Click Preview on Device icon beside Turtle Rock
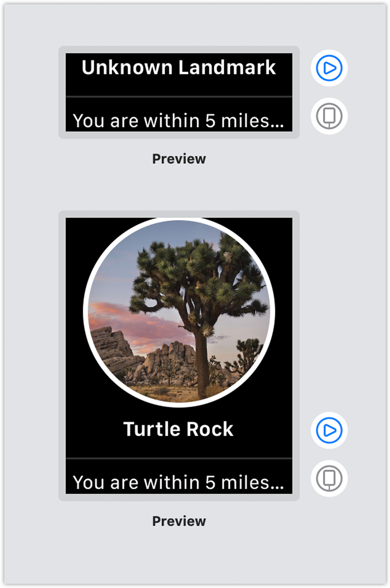The image size is (390, 588). [x=329, y=478]
